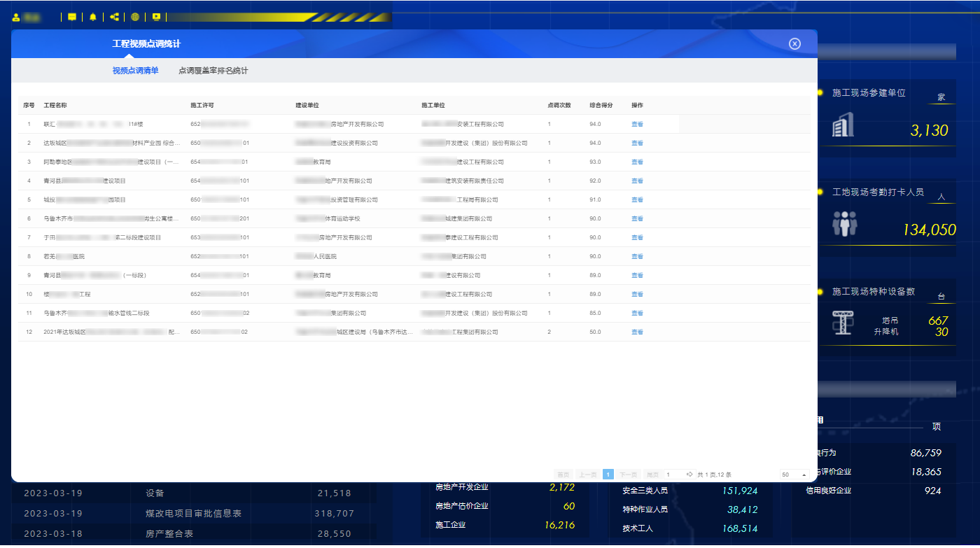Click the people icon for 考勤打卡人员
The image size is (980, 548).
(x=844, y=224)
